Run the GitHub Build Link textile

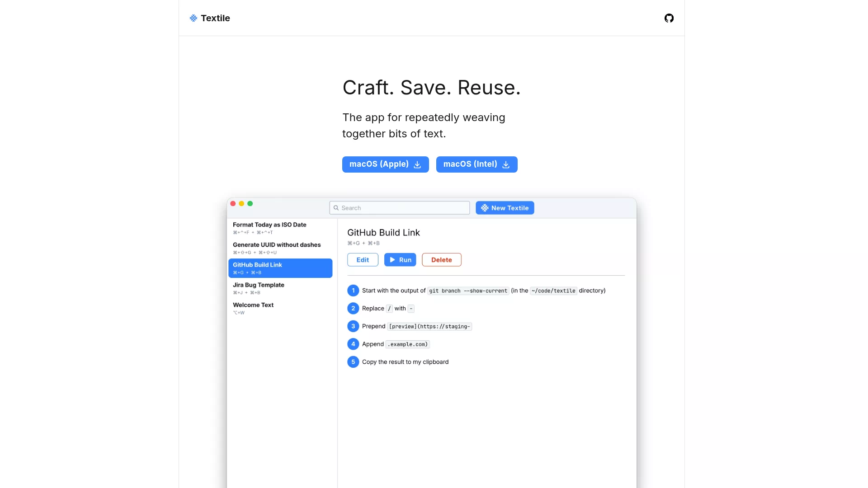(x=400, y=260)
